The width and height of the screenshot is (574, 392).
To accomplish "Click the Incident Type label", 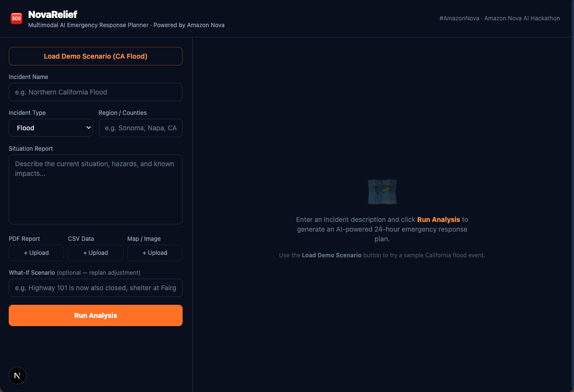I will 27,113.
